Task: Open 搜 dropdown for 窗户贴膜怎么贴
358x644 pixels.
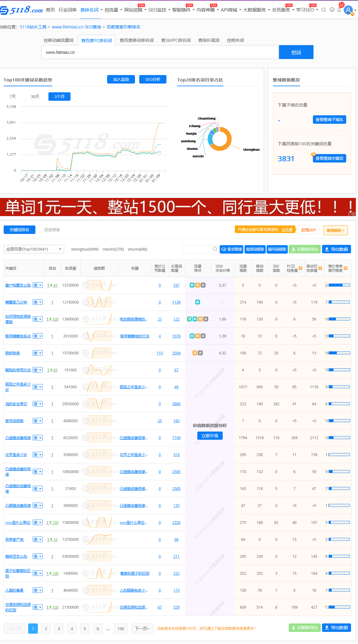Action: click(x=38, y=285)
